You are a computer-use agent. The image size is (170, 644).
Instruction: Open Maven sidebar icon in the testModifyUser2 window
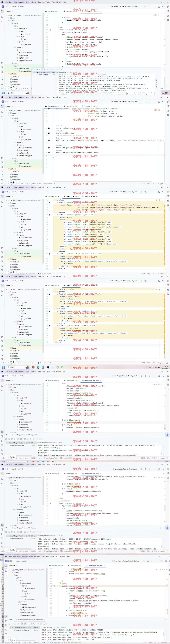(167, 389)
